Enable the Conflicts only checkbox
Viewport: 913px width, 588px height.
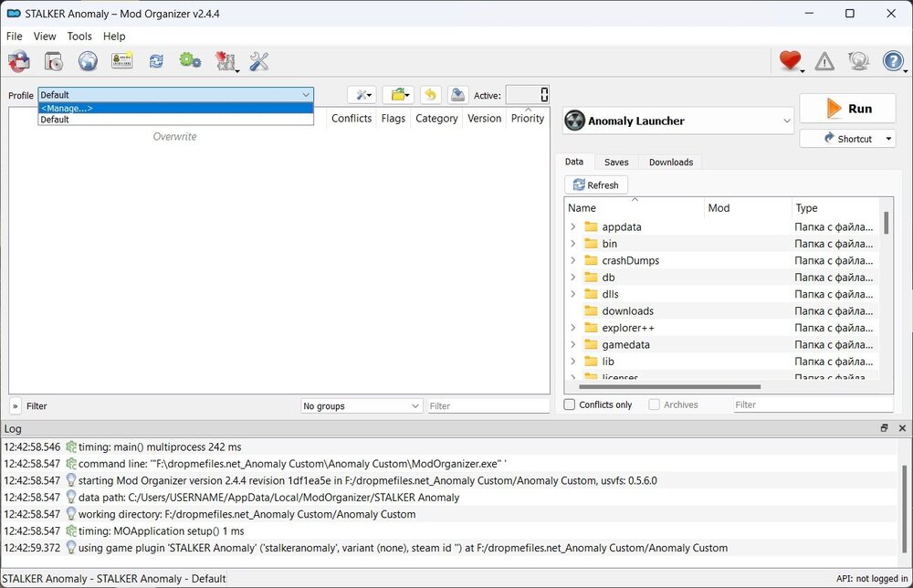(570, 404)
